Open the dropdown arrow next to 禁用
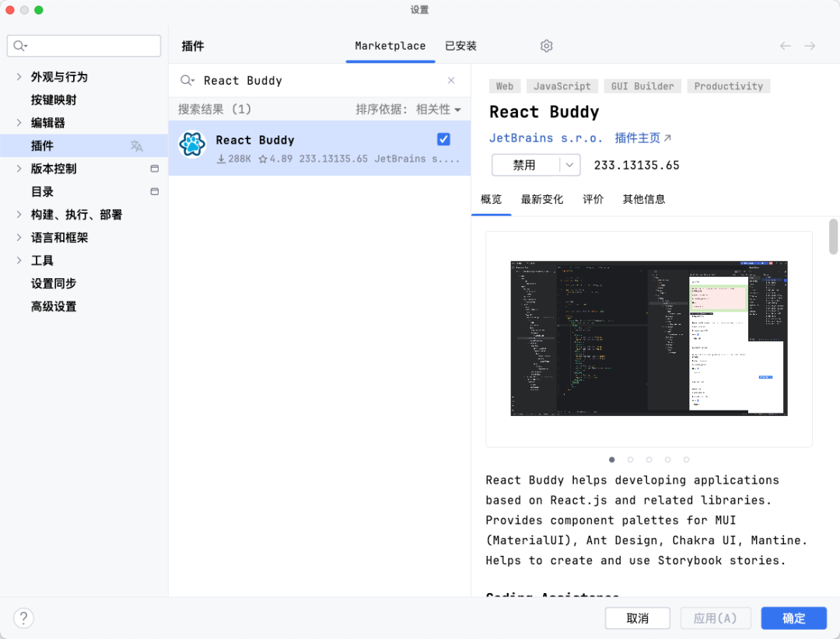This screenshot has height=639, width=840. point(571,165)
